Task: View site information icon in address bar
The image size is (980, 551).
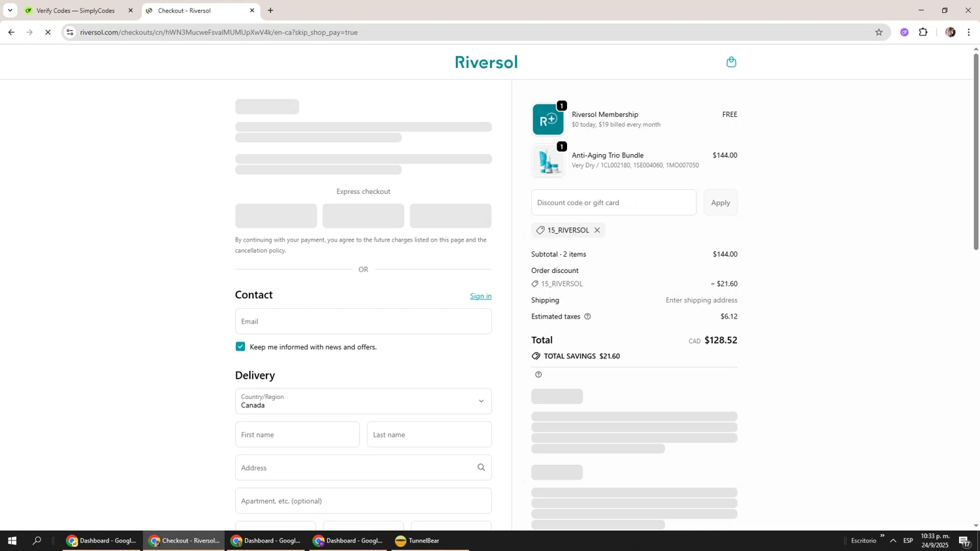Action: click(70, 32)
